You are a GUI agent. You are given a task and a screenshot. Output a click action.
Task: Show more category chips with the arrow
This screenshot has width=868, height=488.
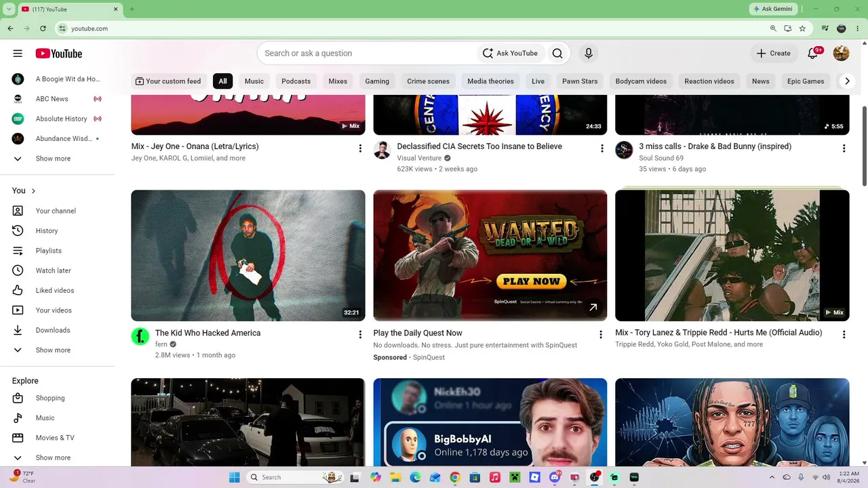click(x=846, y=81)
